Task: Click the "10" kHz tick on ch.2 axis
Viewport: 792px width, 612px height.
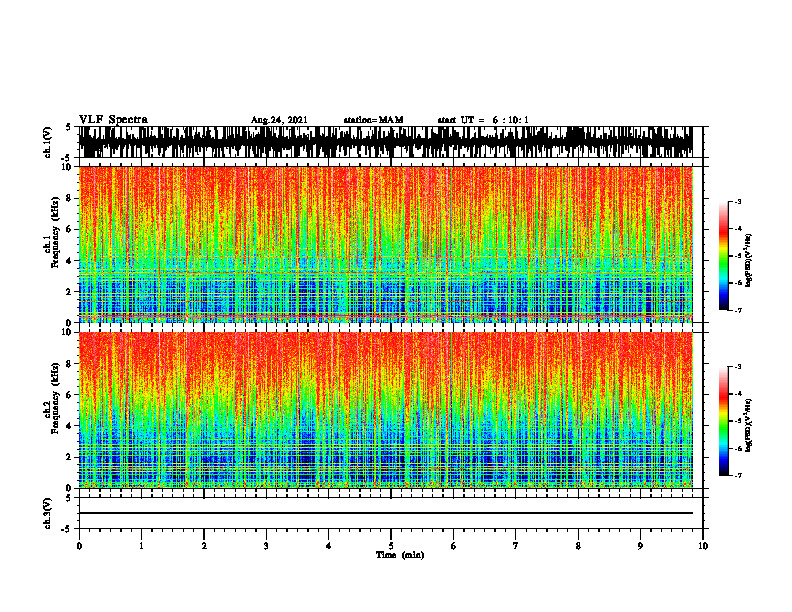Action: pyautogui.click(x=68, y=333)
